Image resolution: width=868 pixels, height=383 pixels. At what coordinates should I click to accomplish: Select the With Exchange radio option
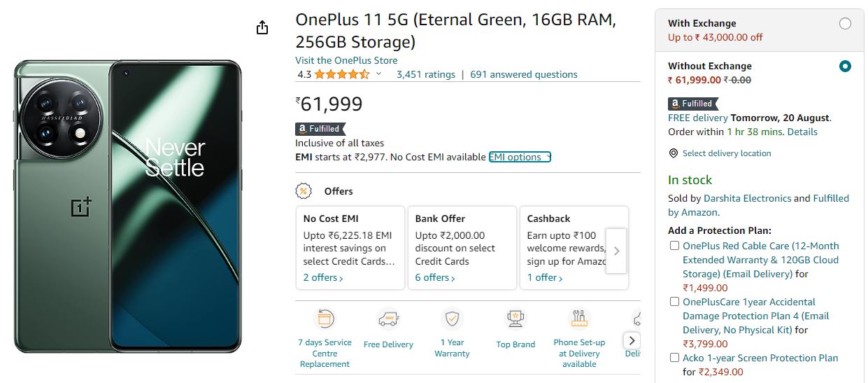pyautogui.click(x=845, y=24)
